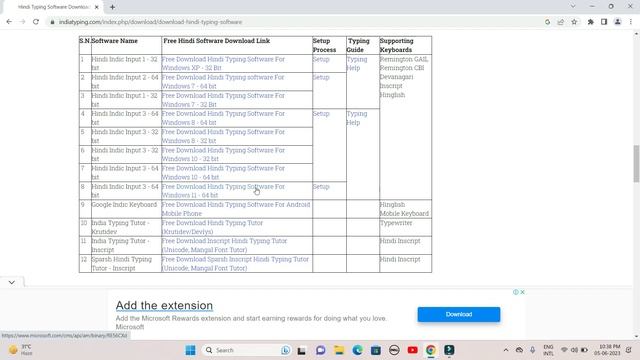Screen dimensions: 640x360
Task: Open the Dell app on taskbar
Action: tap(394, 350)
